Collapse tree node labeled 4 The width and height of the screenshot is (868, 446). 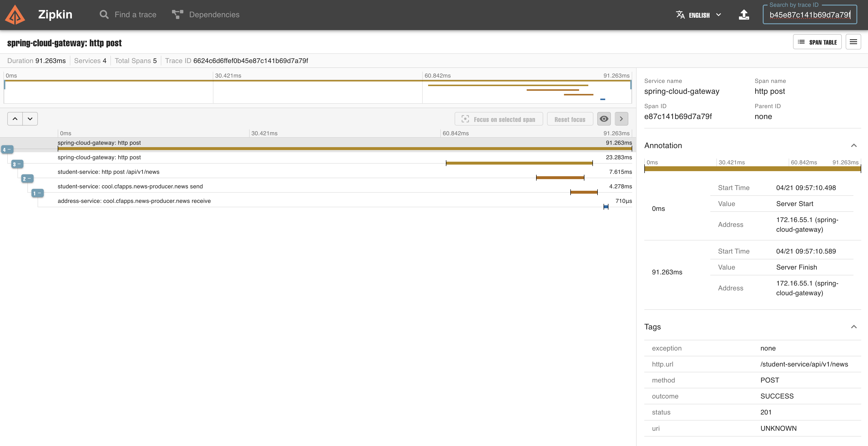coord(7,150)
